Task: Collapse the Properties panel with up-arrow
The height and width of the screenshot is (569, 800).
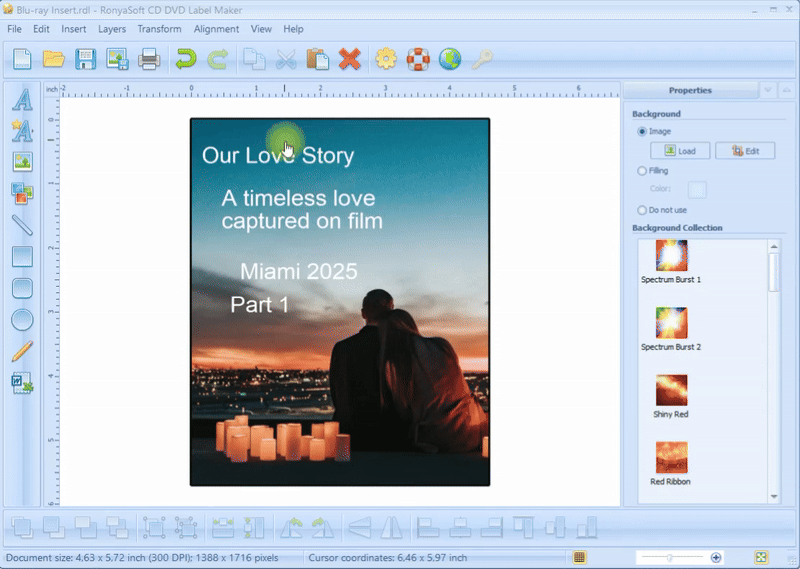Action: click(x=785, y=90)
